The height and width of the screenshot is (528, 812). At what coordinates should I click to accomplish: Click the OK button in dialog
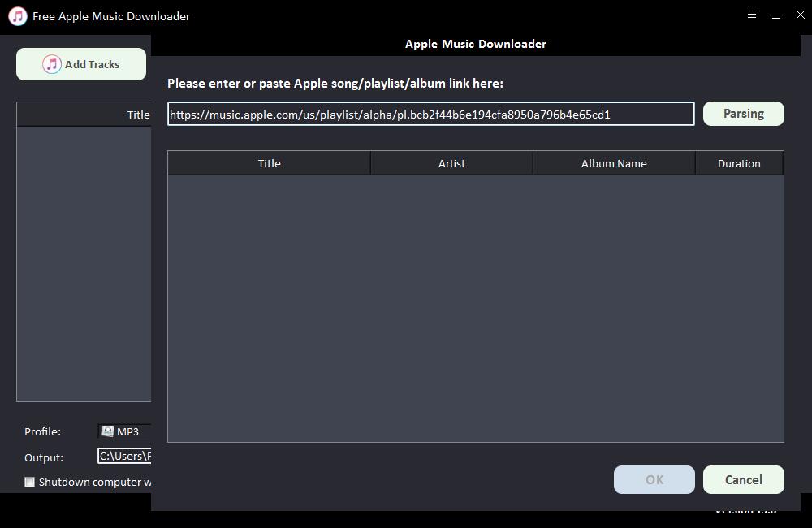(654, 479)
